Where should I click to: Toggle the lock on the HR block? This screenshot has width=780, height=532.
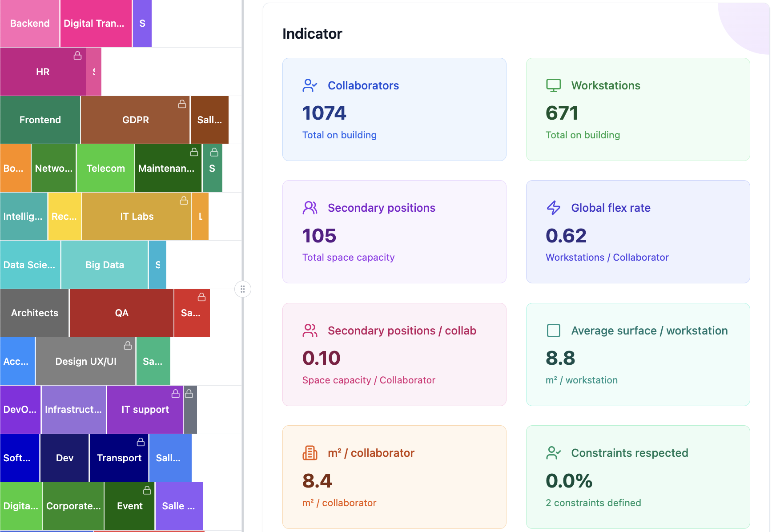coord(77,56)
